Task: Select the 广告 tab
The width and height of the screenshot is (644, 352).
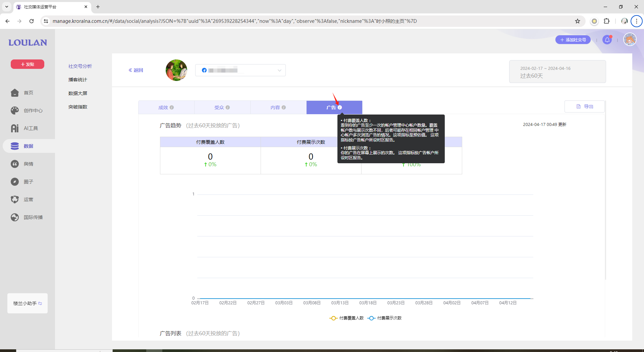Action: 334,107
